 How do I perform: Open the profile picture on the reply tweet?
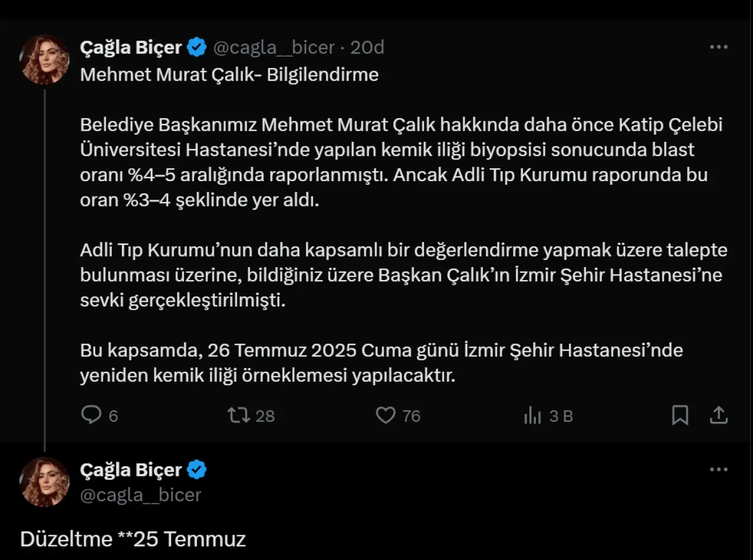pos(45,482)
